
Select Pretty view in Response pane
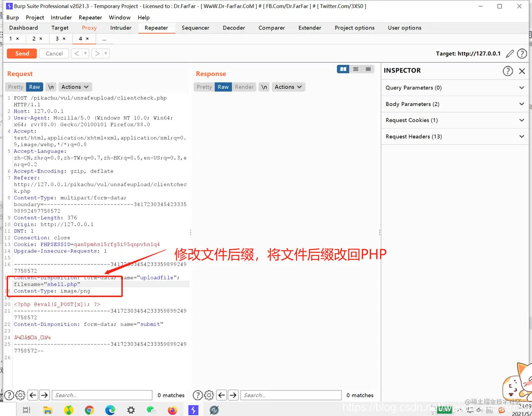pyautogui.click(x=204, y=87)
